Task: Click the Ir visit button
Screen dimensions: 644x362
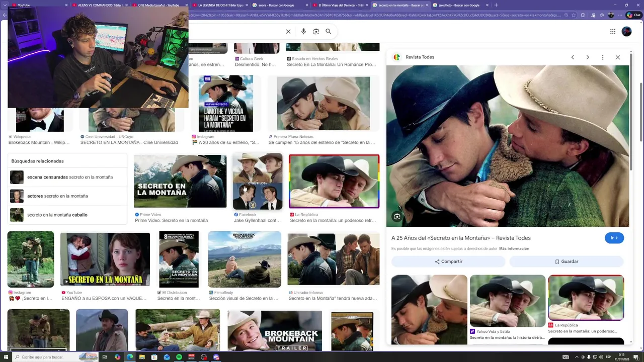Action: (614, 238)
